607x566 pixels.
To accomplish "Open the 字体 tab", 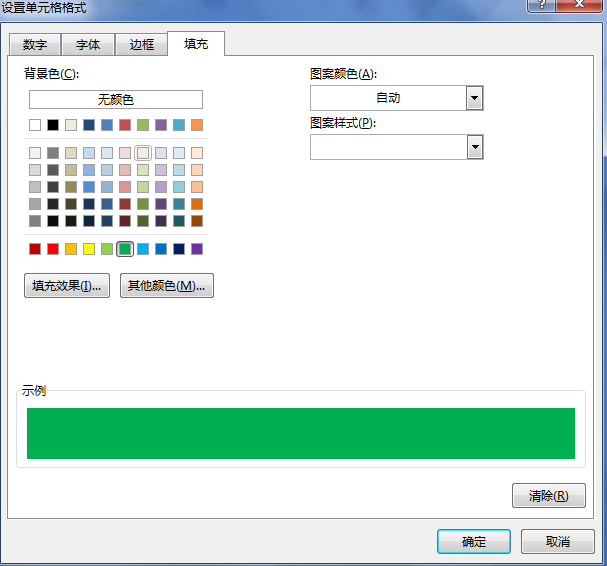I will tap(88, 45).
